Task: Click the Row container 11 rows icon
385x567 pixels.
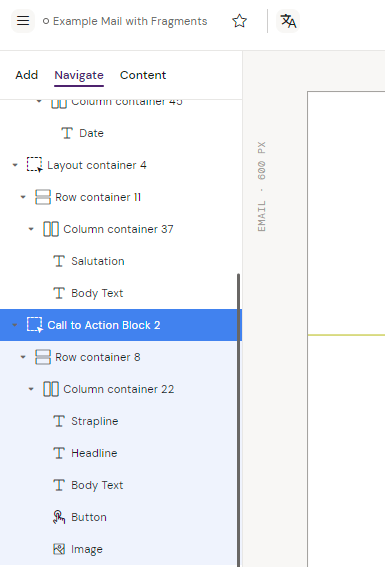Action: pyautogui.click(x=43, y=197)
